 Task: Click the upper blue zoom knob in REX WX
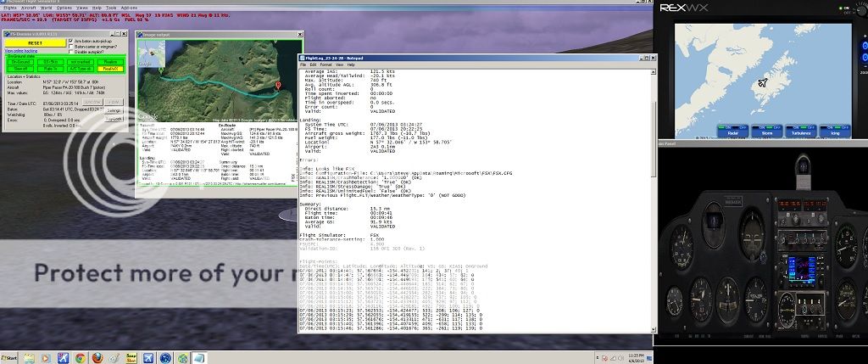864,46
